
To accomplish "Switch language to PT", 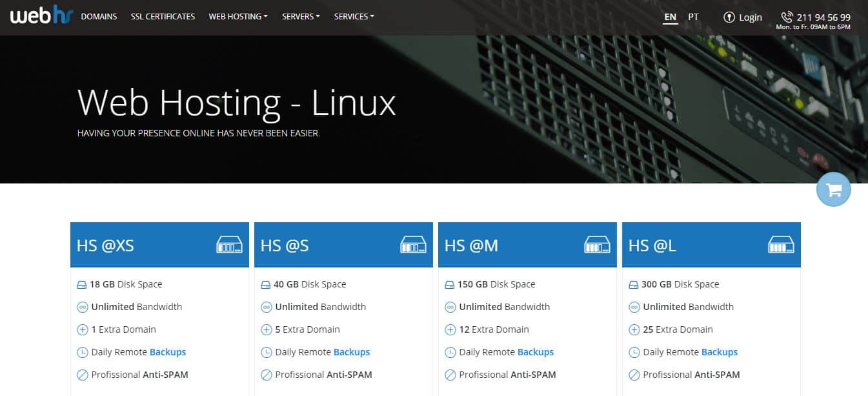I will 693,17.
